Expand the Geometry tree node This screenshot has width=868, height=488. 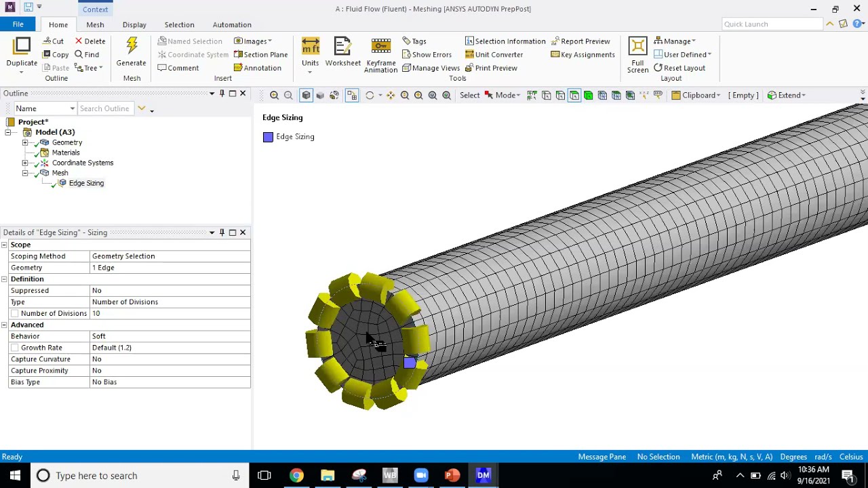(25, 143)
